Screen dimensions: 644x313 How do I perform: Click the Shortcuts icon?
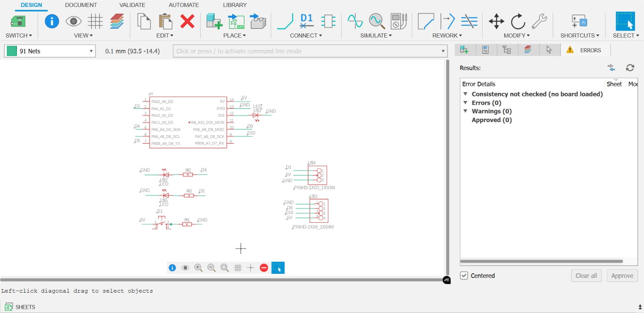579,22
